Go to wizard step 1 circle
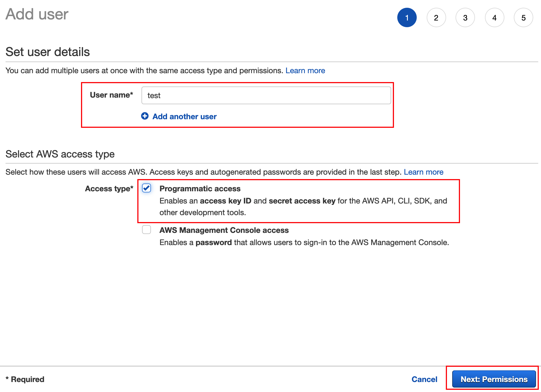 coord(407,18)
